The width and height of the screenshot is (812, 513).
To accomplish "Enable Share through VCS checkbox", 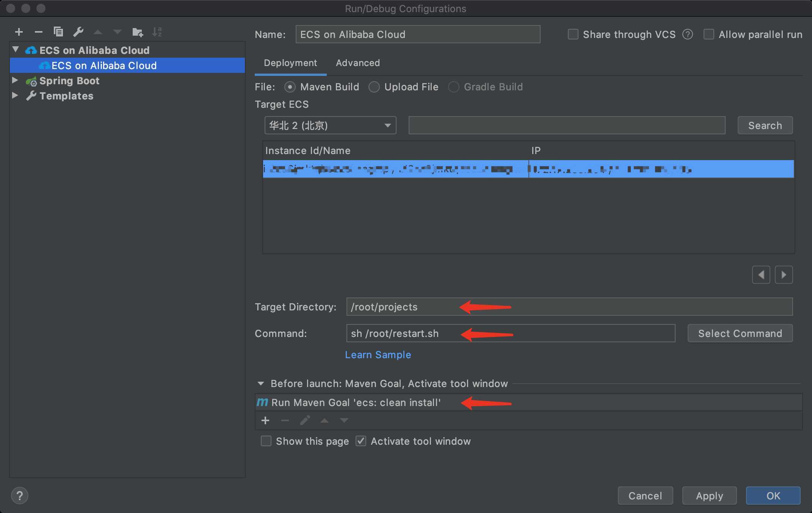I will (573, 35).
